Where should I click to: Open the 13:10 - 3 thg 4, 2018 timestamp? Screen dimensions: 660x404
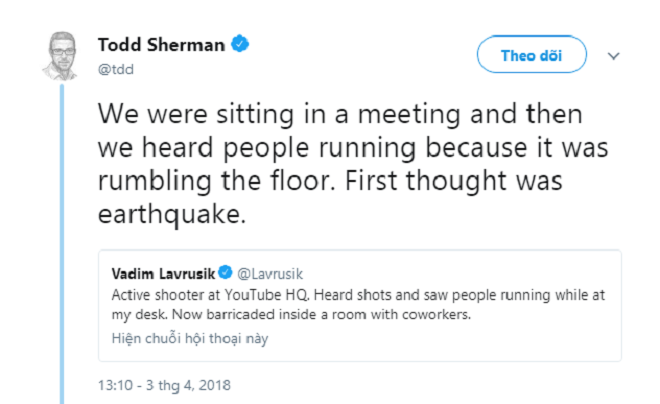tap(164, 383)
